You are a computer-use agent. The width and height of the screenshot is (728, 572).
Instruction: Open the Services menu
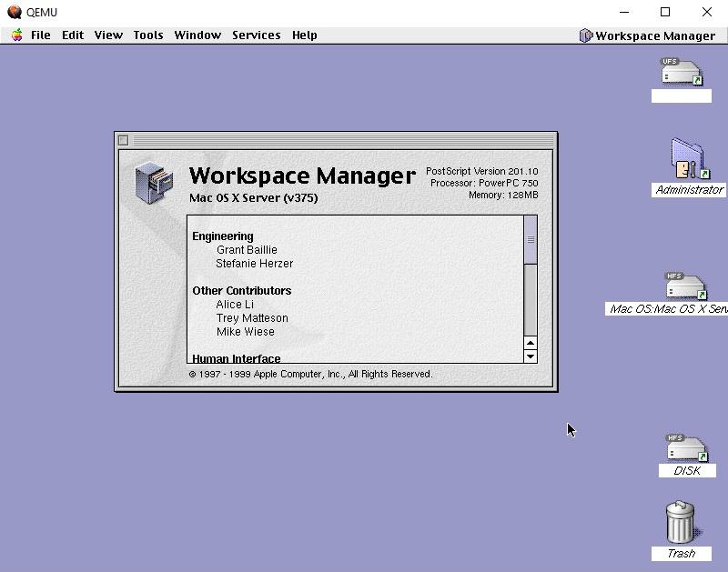256,35
